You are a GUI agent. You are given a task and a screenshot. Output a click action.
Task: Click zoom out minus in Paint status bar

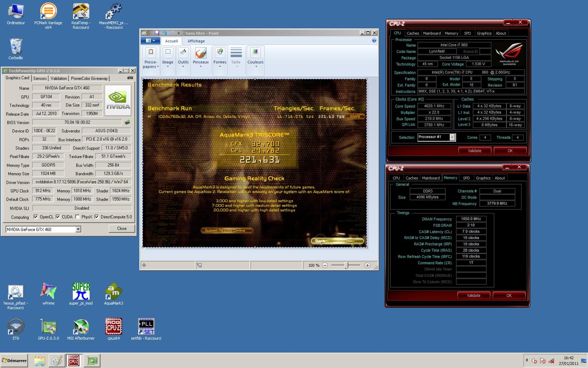pyautogui.click(x=325, y=265)
